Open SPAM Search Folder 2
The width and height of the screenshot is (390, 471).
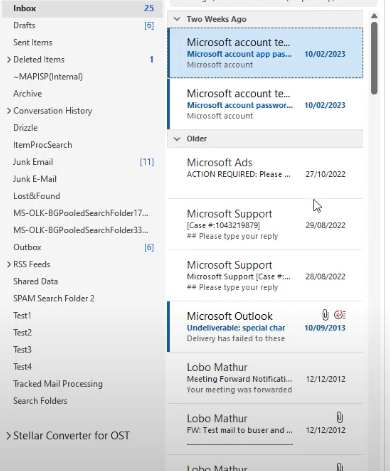coord(54,298)
